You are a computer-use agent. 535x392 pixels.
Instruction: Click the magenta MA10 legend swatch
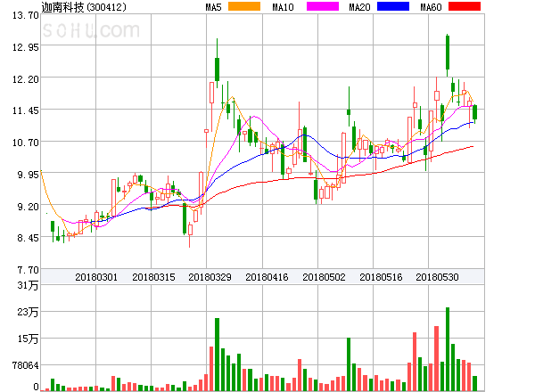[323, 6]
